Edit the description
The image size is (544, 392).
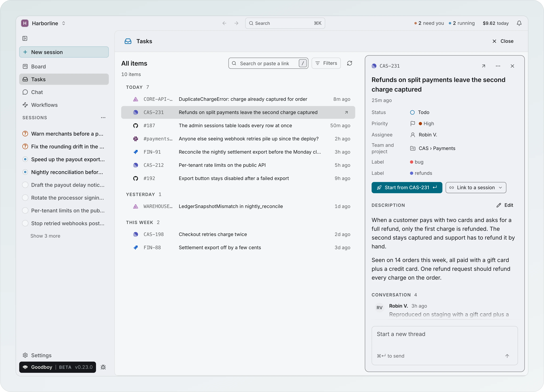pyautogui.click(x=505, y=205)
